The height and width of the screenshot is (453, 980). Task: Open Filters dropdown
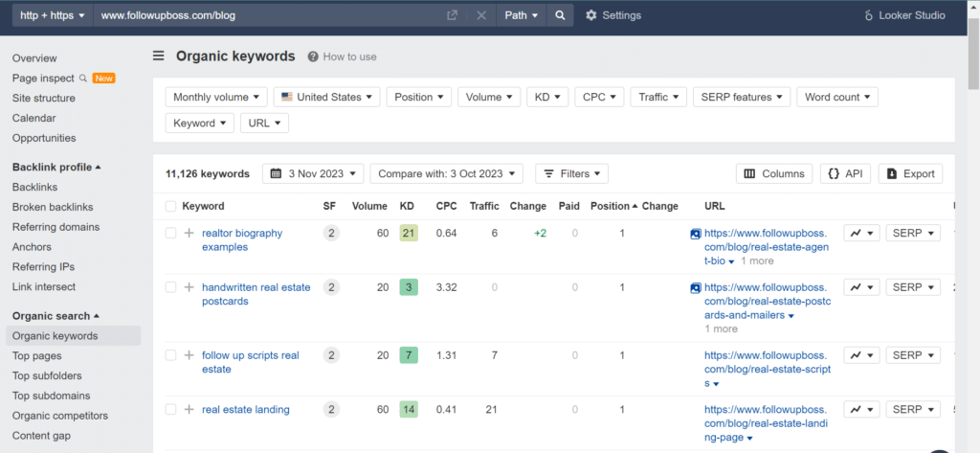[x=572, y=174]
